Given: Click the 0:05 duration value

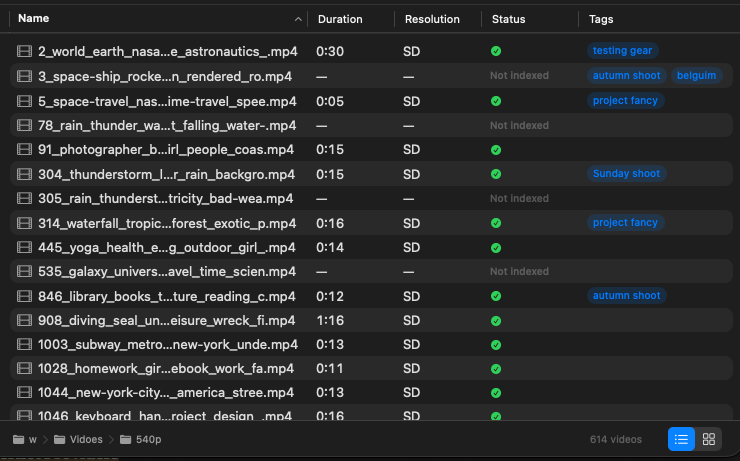Looking at the screenshot, I should pyautogui.click(x=330, y=101).
